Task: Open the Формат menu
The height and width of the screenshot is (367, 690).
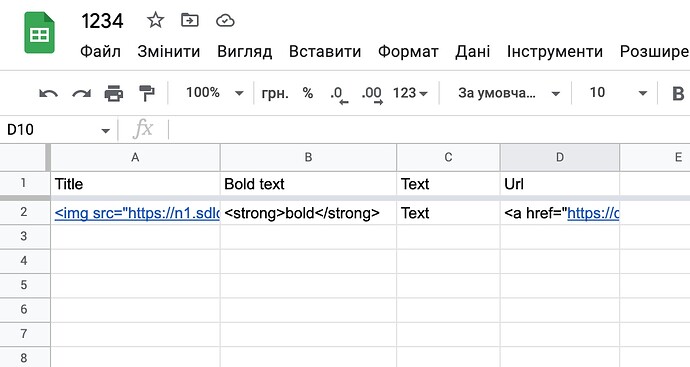Action: point(408,51)
